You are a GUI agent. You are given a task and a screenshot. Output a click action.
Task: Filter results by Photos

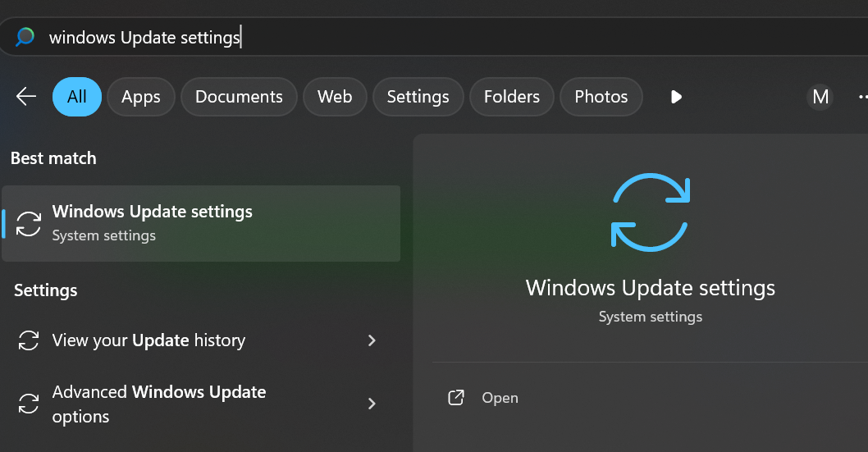[x=601, y=97]
